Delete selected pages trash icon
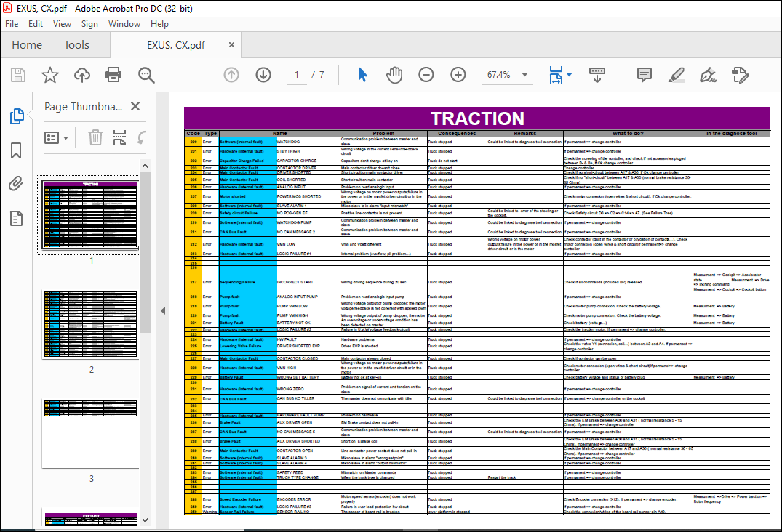The width and height of the screenshot is (782, 532). [95, 137]
